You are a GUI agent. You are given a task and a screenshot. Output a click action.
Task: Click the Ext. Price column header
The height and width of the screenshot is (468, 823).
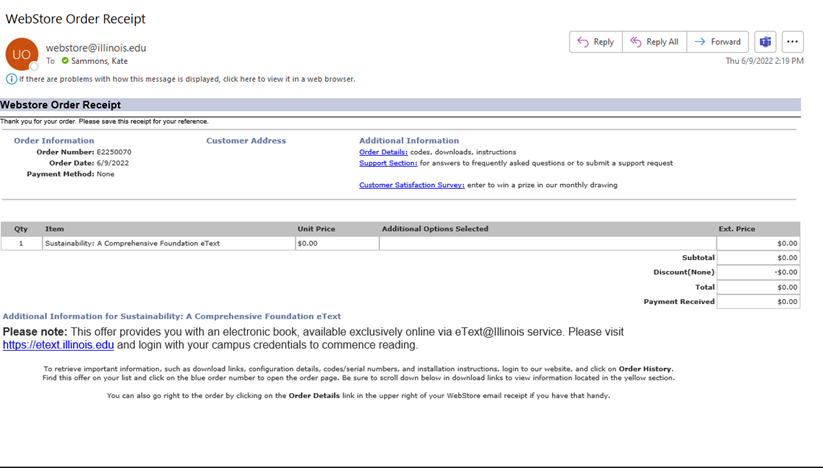[736, 229]
